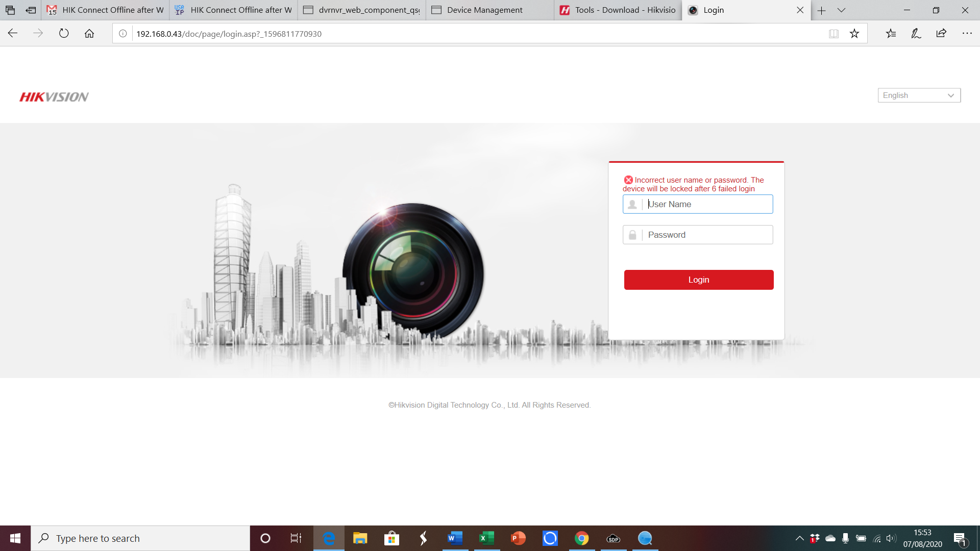The height and width of the screenshot is (551, 980).
Task: Click the OneDrive cloud tray icon
Action: 830,538
